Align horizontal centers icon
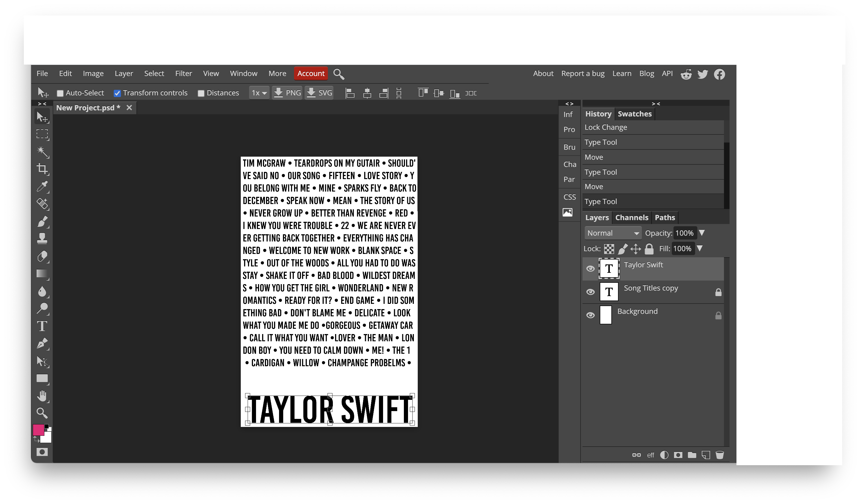 [x=367, y=93]
